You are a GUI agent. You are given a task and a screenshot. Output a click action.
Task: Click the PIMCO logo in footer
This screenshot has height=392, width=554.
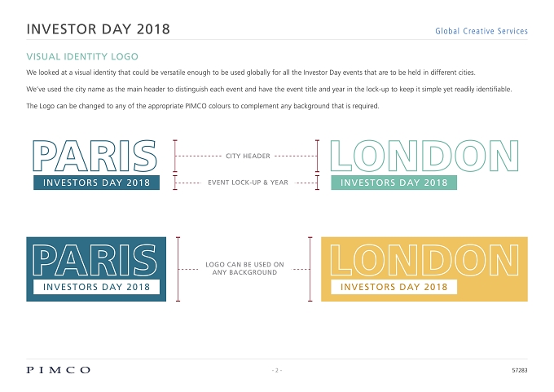click(59, 370)
